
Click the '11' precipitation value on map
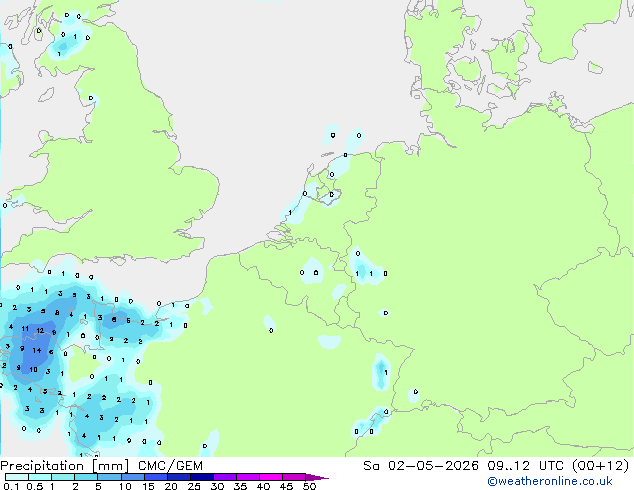[x=25, y=329]
